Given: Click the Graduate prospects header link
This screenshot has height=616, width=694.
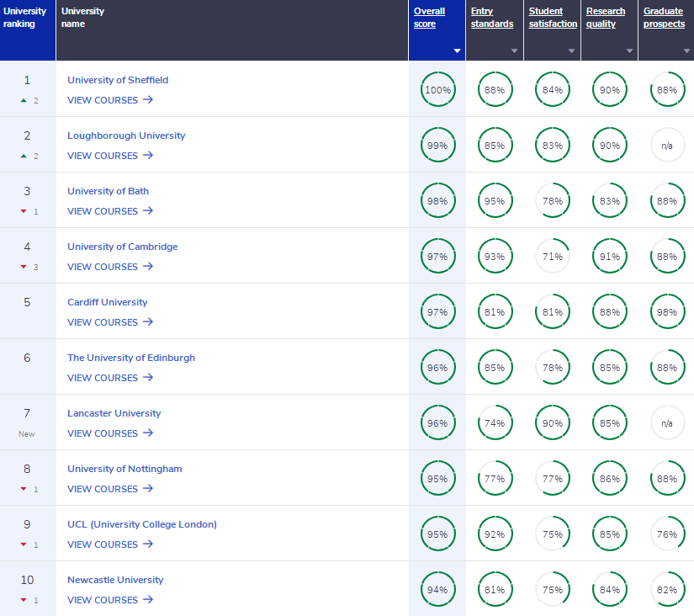Looking at the screenshot, I should point(664,18).
